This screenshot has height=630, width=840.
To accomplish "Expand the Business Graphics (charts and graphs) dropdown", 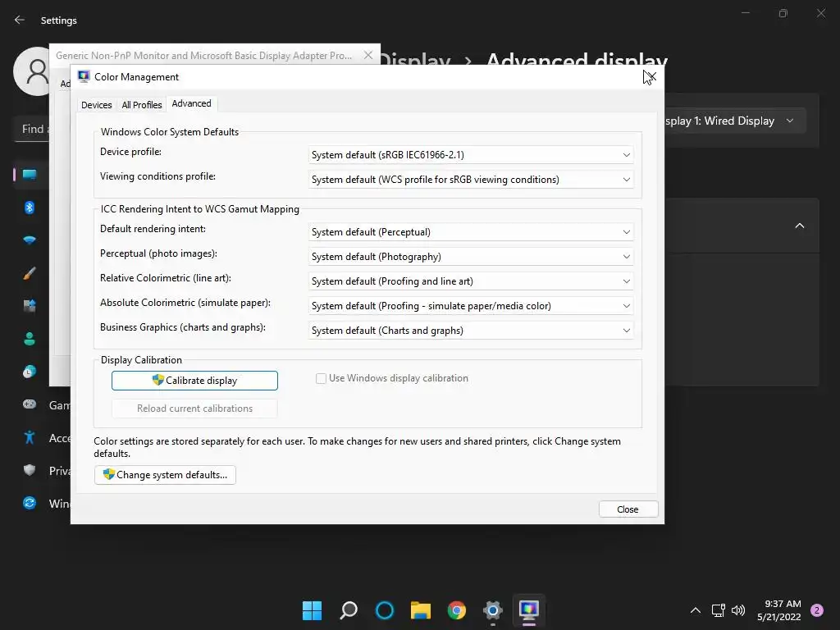I will (471, 331).
